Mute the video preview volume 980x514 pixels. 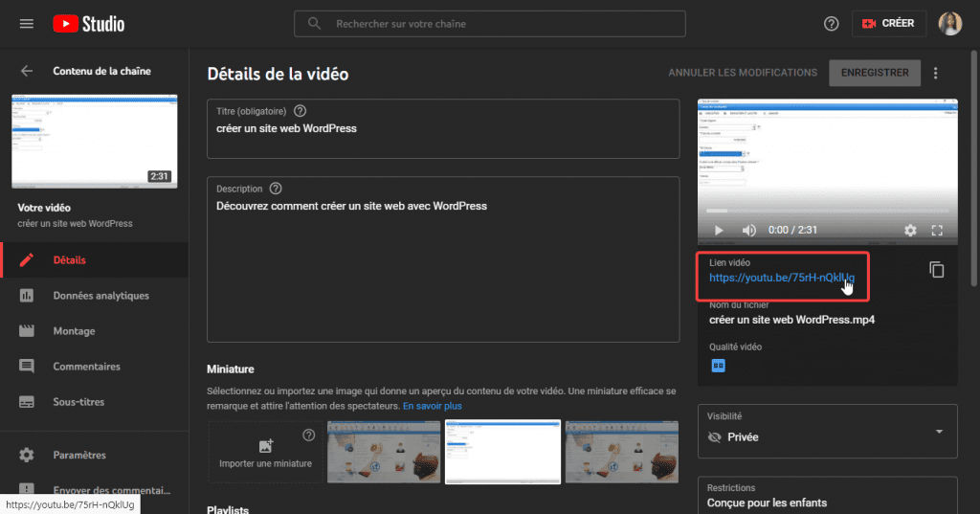(x=748, y=230)
